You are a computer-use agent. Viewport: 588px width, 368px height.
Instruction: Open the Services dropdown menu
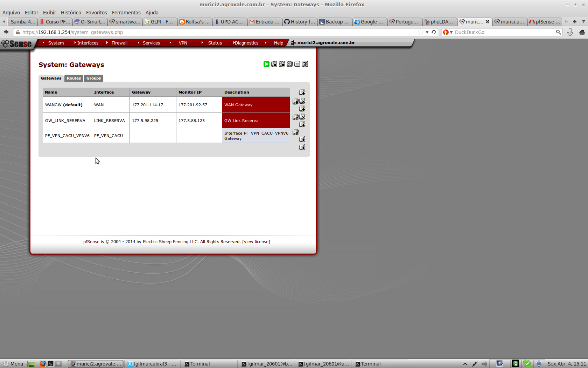[151, 43]
